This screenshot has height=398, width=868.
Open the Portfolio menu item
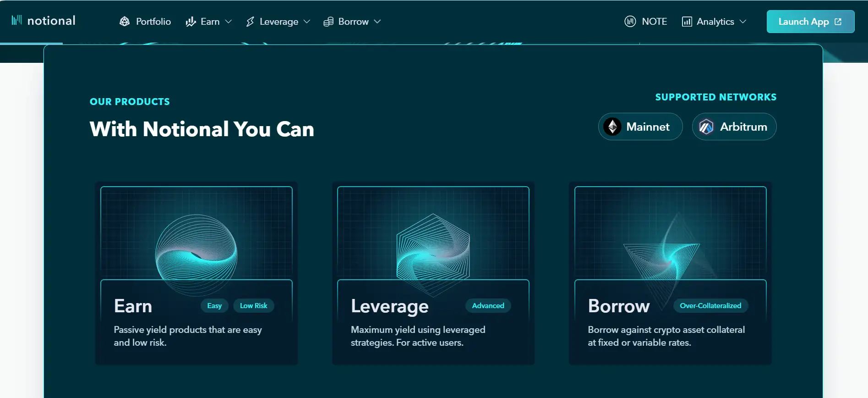pos(153,22)
